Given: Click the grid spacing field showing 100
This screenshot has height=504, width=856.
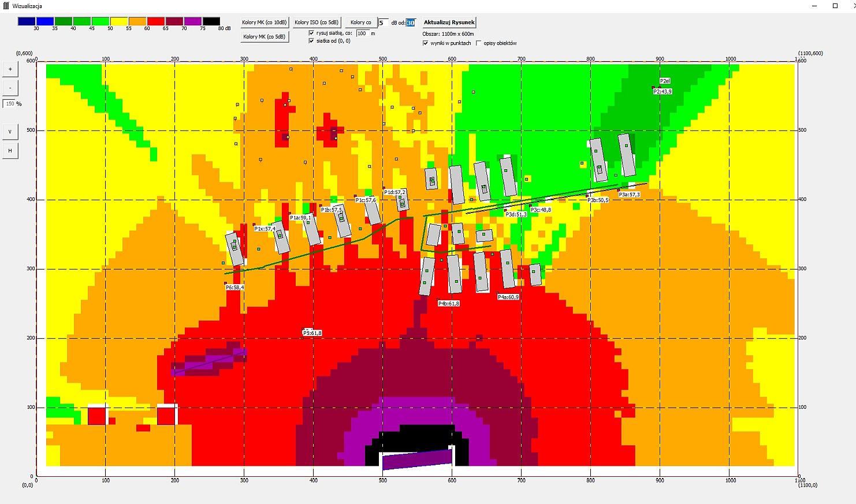Looking at the screenshot, I should click(362, 33).
